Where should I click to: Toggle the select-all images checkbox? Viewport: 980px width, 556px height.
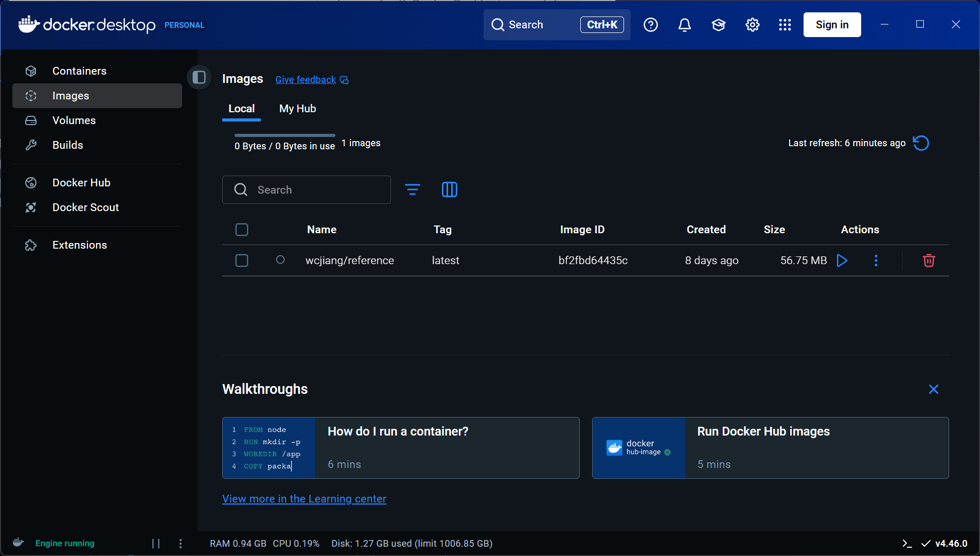point(242,230)
